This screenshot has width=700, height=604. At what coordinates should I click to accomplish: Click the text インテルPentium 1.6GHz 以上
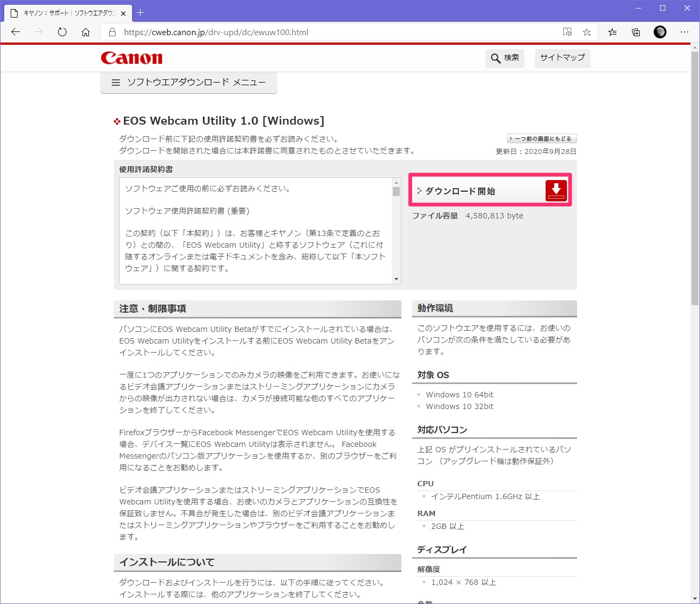485,496
